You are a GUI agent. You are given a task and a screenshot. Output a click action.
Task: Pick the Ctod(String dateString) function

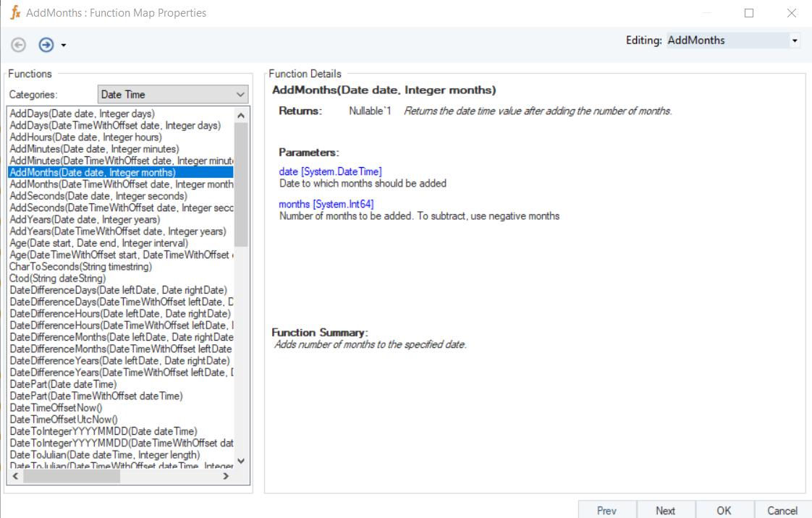(57, 279)
